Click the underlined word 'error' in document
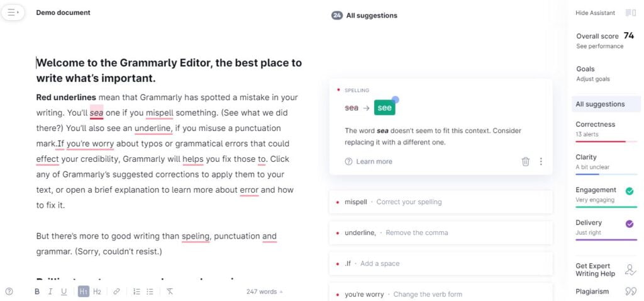 tap(249, 190)
